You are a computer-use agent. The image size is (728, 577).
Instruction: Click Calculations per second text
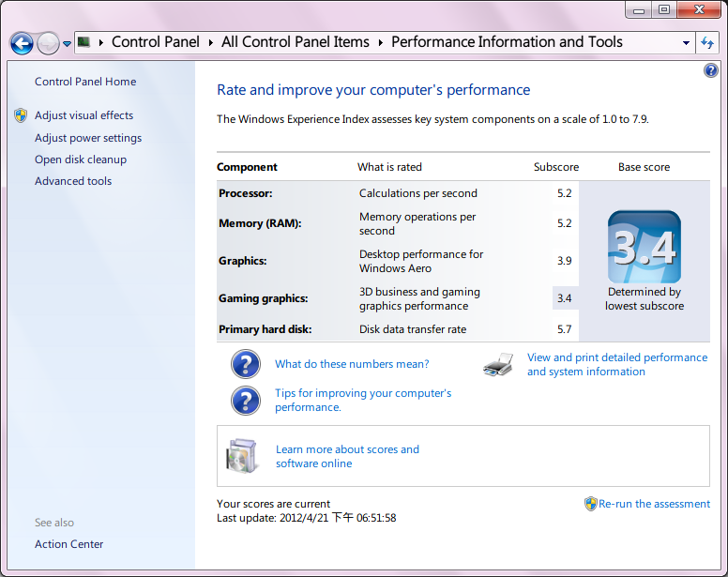click(x=418, y=193)
